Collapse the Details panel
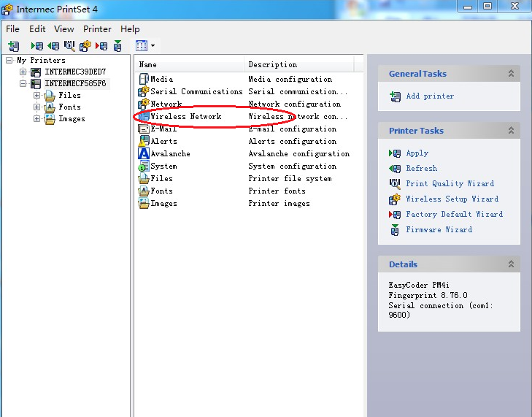 click(x=511, y=264)
